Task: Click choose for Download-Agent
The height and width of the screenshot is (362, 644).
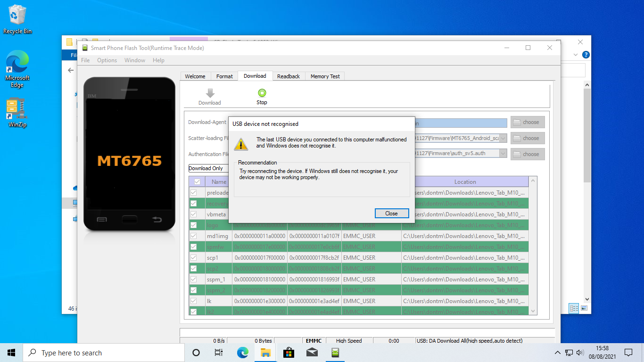Action: [528, 122]
